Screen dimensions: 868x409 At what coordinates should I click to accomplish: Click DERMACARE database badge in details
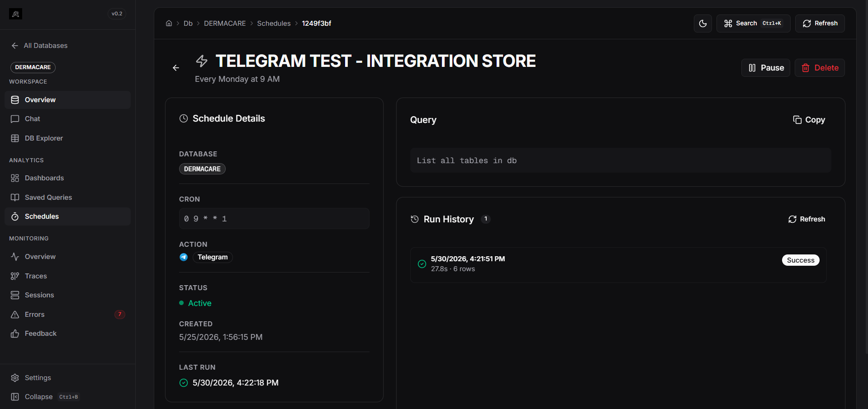pyautogui.click(x=202, y=169)
